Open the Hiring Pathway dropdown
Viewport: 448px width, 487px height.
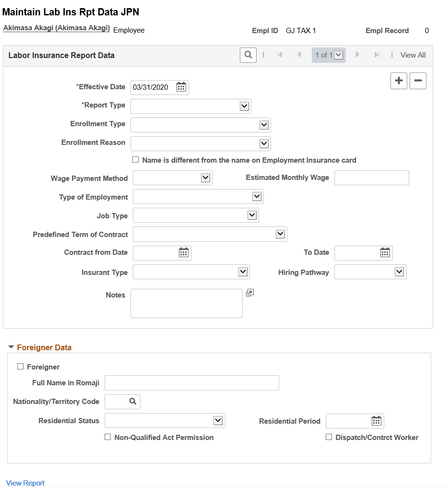(399, 272)
